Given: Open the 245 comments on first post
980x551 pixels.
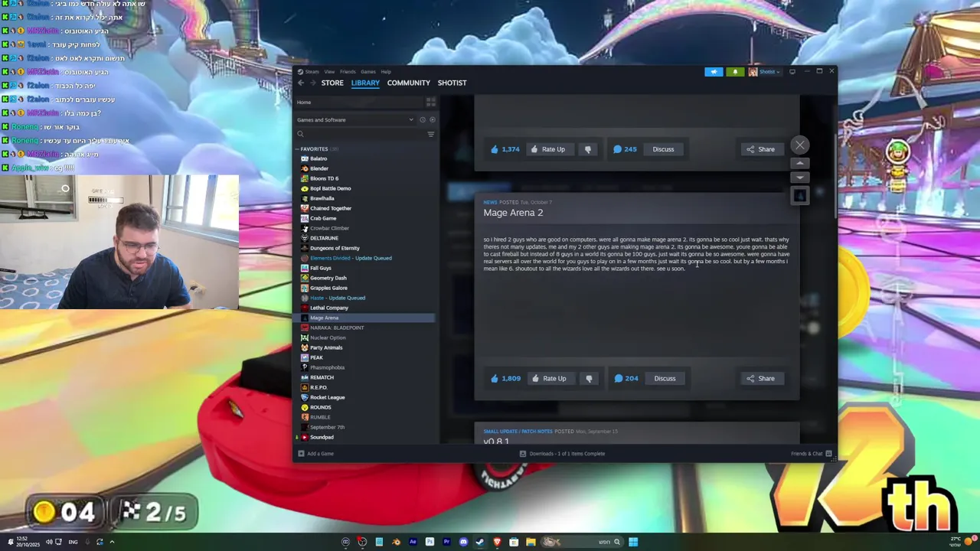Looking at the screenshot, I should point(625,149).
